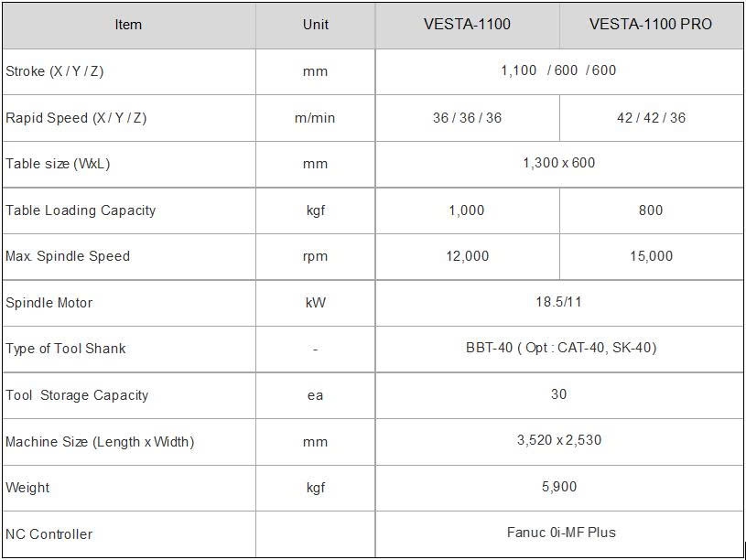
Task: Click the Stroke (X / Y / Z) row label
Action: click(x=55, y=71)
